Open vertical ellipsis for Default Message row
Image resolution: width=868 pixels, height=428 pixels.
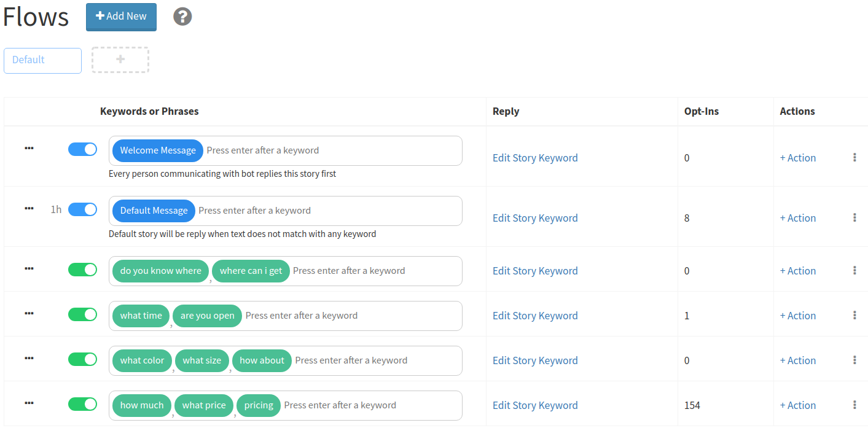tap(854, 218)
